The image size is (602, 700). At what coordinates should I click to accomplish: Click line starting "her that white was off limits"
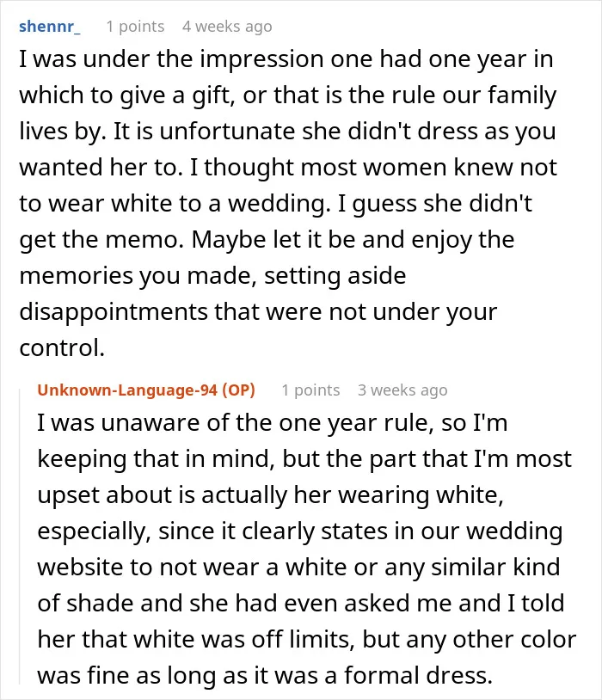pyautogui.click(x=307, y=639)
